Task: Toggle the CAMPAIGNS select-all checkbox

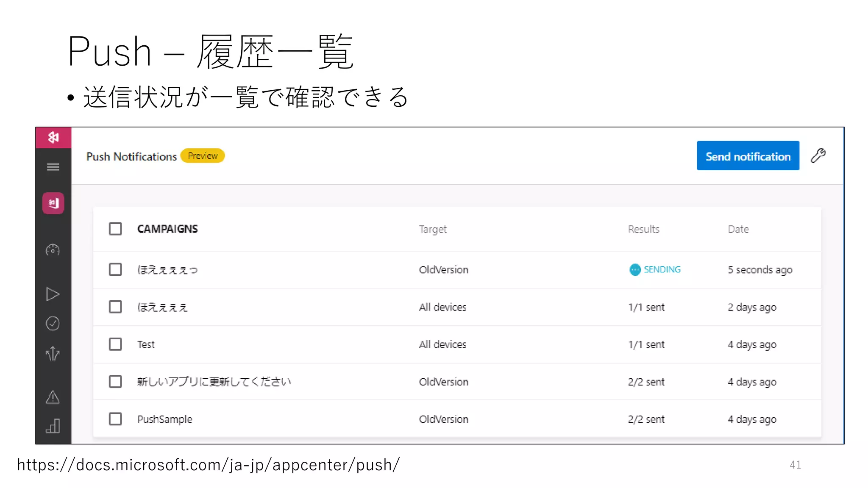Action: [115, 229]
